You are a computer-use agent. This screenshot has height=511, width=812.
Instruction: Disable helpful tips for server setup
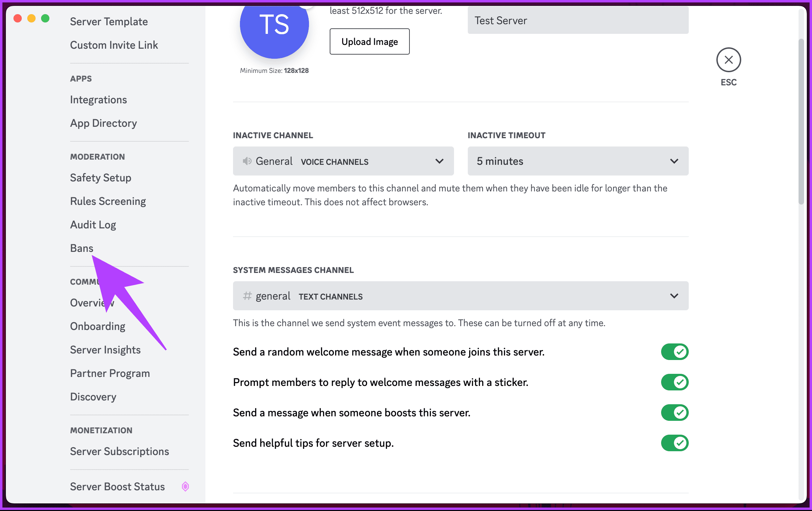pyautogui.click(x=675, y=443)
